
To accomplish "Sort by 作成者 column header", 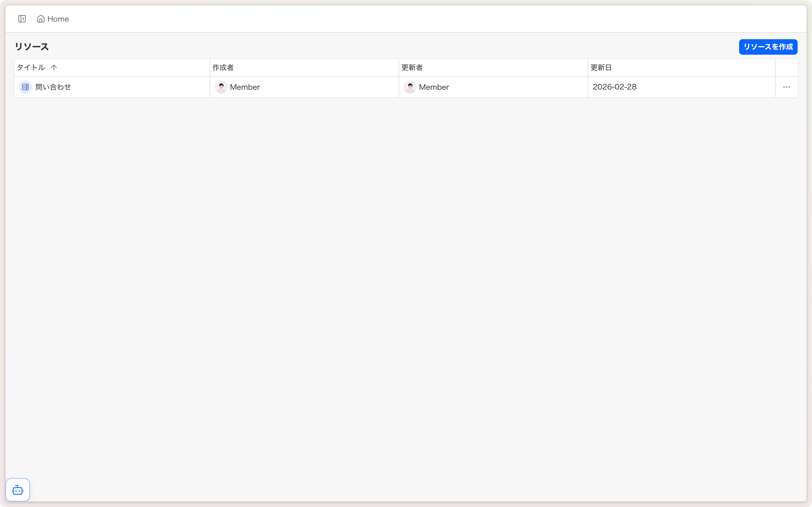I will pyautogui.click(x=223, y=68).
